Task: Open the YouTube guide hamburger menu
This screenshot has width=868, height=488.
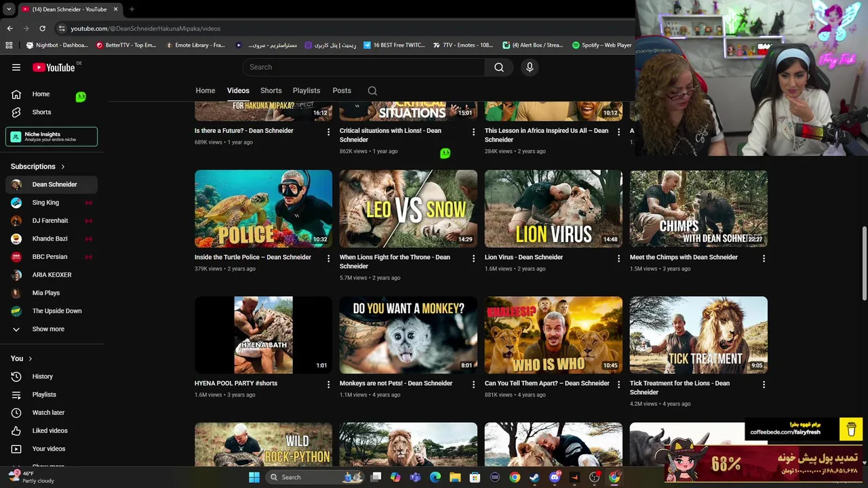Action: (x=16, y=67)
